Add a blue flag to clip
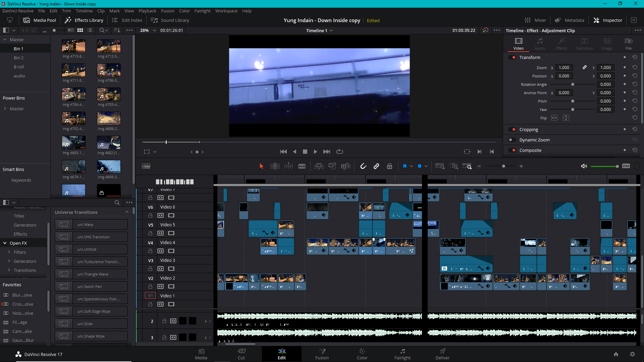This screenshot has width=644, height=362. [x=405, y=166]
